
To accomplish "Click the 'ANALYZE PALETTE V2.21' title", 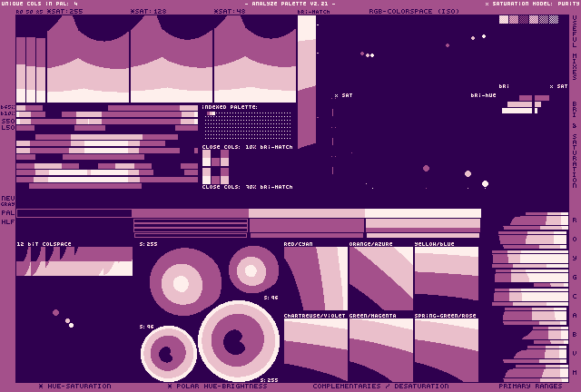I will (x=290, y=4).
